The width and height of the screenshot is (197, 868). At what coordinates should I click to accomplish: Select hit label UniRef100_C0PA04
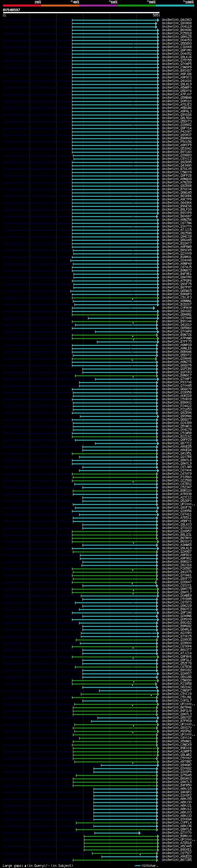point(177,308)
